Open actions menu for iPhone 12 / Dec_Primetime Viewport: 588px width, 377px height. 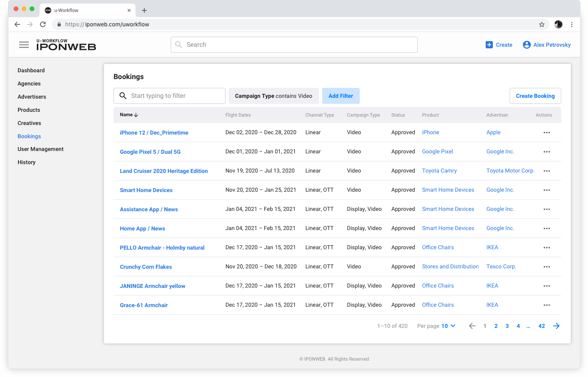click(547, 133)
